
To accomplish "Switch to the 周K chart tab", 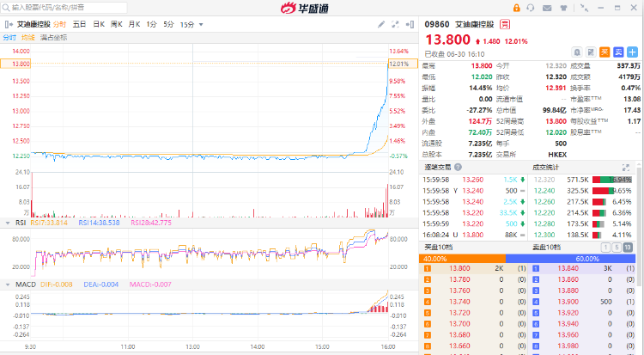I will 117,25.
